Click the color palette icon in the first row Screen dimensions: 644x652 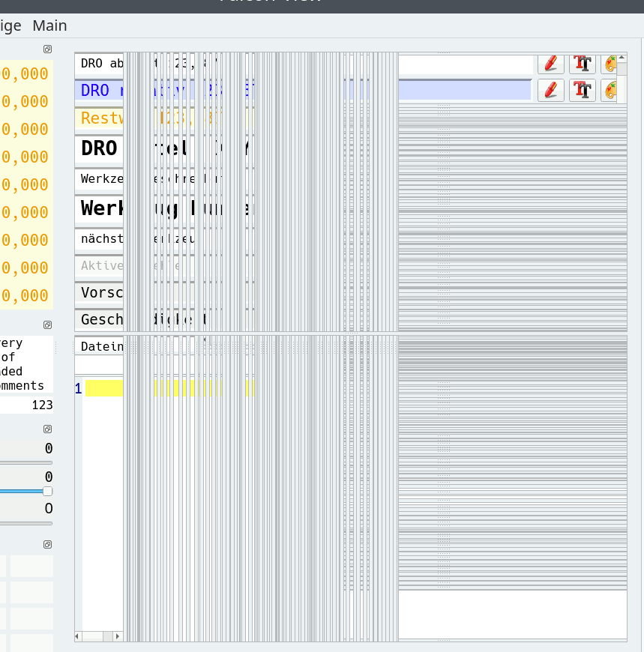tap(612, 64)
